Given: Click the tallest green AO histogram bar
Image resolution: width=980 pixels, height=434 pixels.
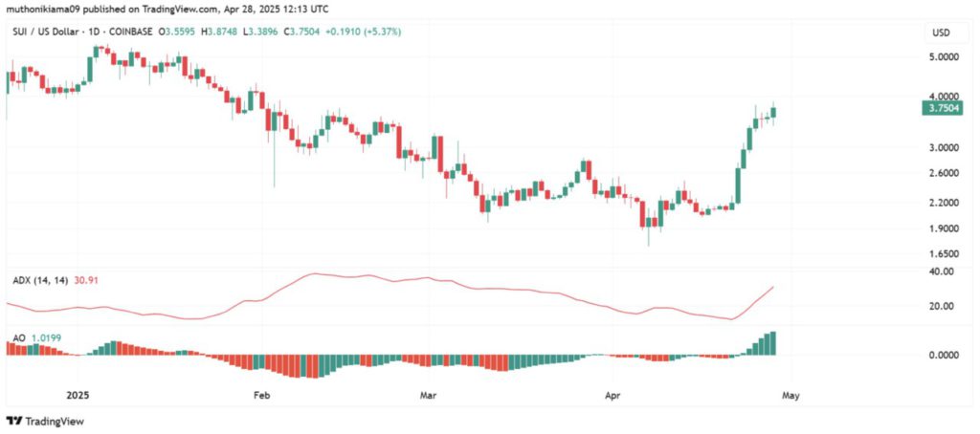Looking at the screenshot, I should pyautogui.click(x=773, y=343).
